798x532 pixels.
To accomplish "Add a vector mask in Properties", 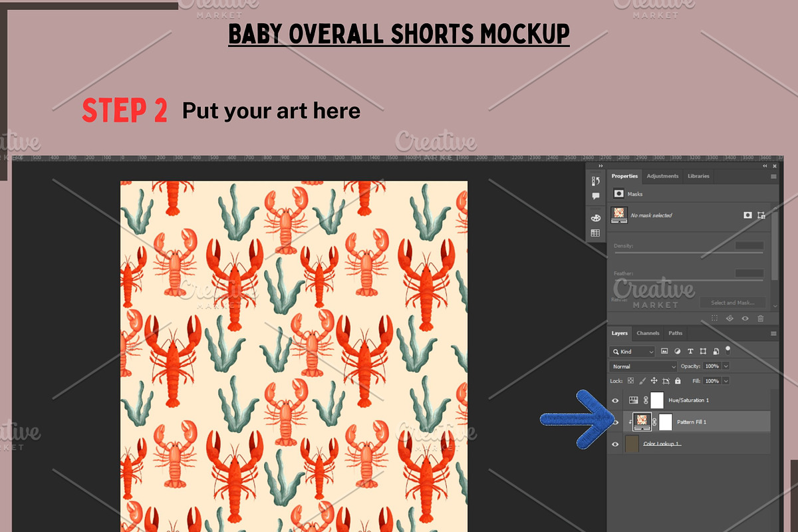I will (761, 215).
